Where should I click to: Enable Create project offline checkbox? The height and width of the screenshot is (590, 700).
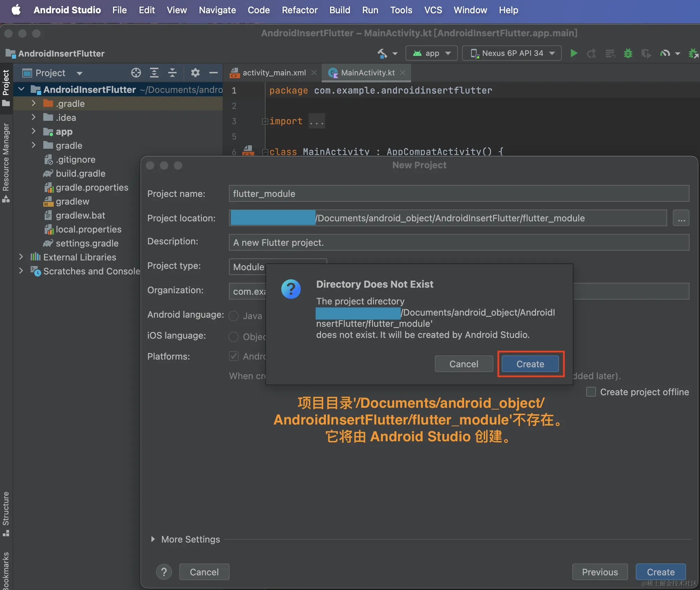[x=591, y=392]
